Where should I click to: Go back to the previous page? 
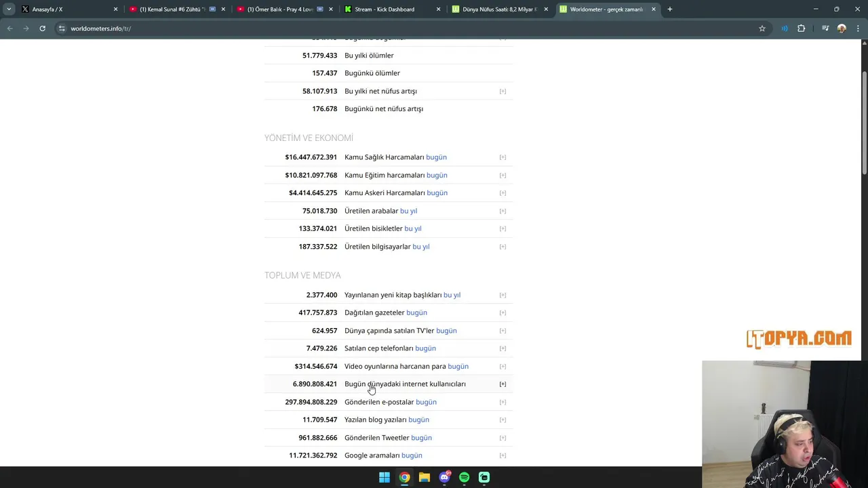point(9,28)
